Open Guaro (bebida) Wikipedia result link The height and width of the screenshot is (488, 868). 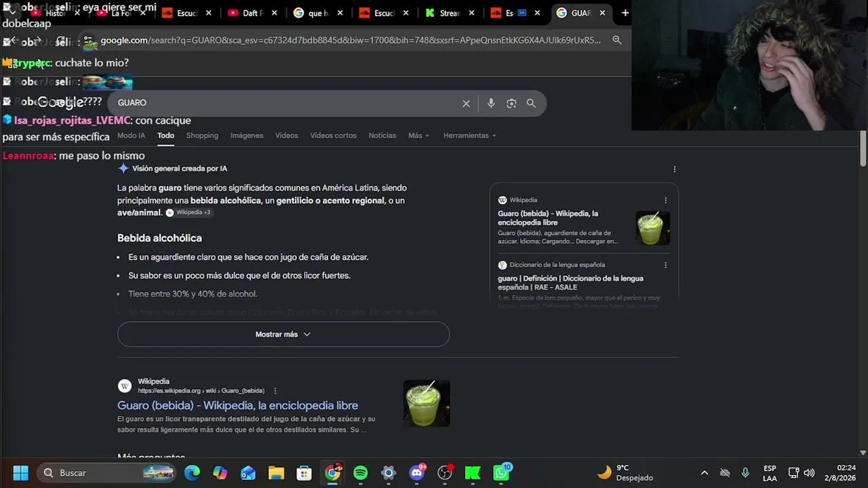click(237, 405)
